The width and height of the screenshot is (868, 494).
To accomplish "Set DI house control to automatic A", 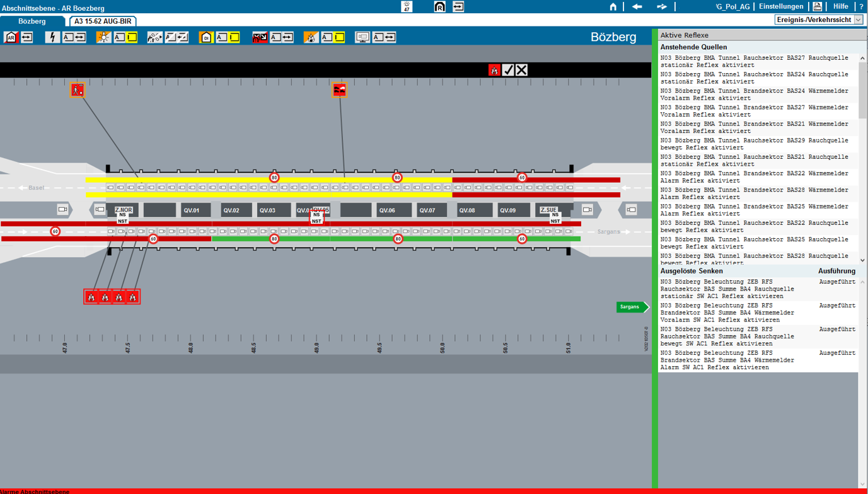I will (221, 38).
